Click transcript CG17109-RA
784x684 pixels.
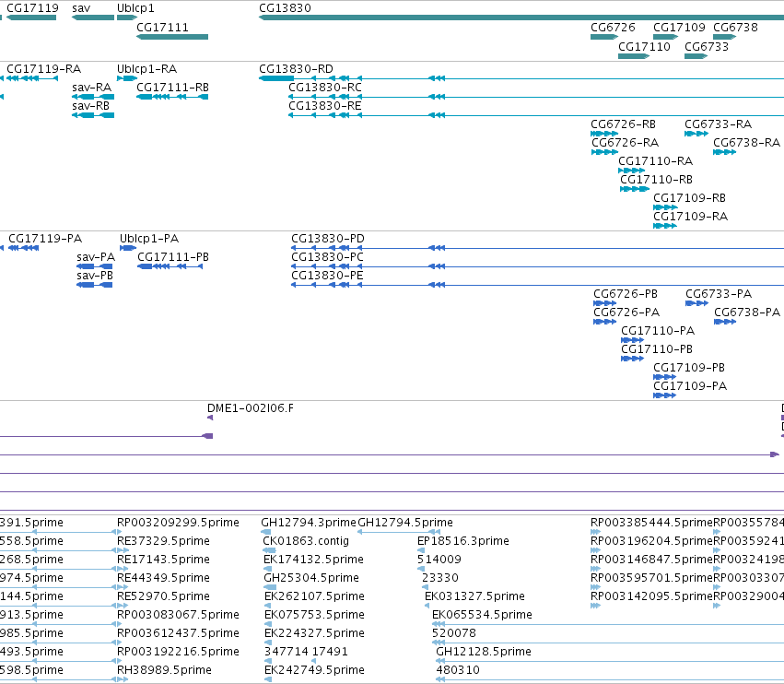coord(691,216)
